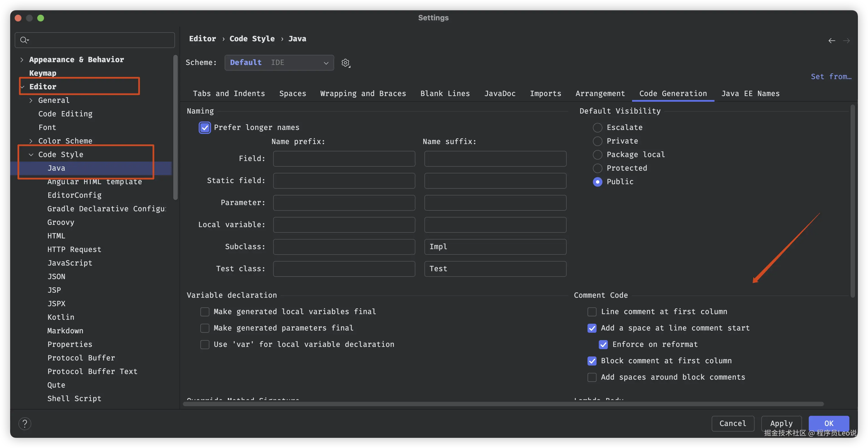Select Shell Script code style

coord(74,398)
